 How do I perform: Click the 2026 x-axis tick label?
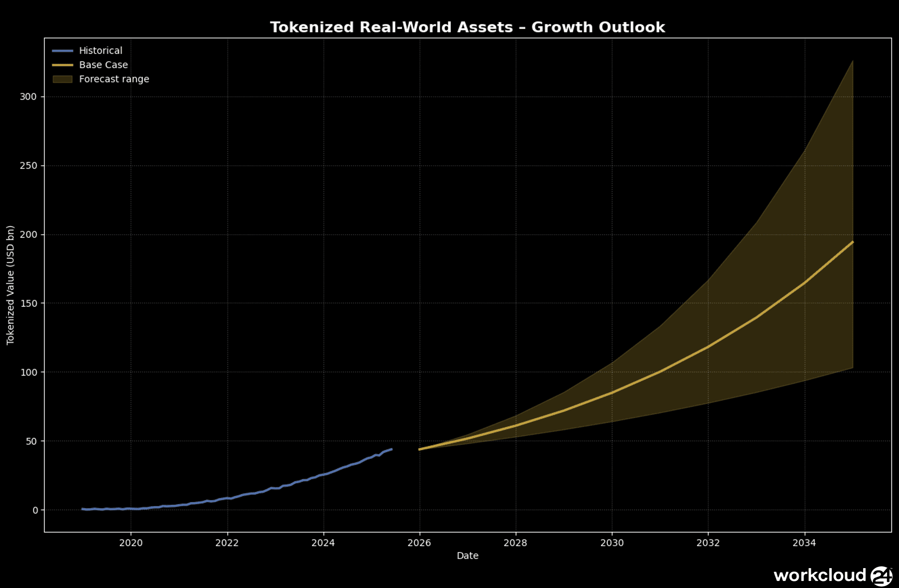click(x=419, y=543)
